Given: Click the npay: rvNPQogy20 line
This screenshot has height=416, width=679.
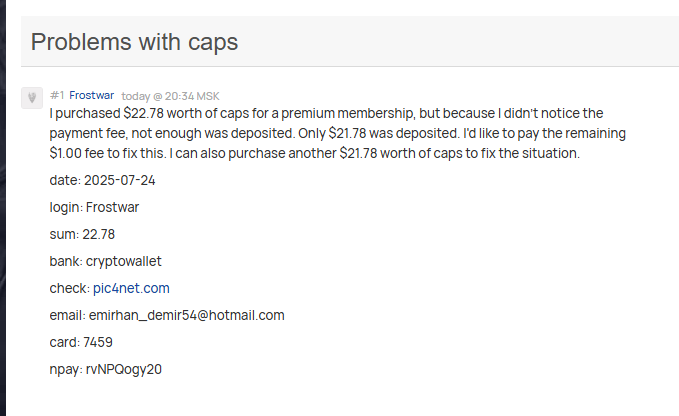Looking at the screenshot, I should point(105,369).
